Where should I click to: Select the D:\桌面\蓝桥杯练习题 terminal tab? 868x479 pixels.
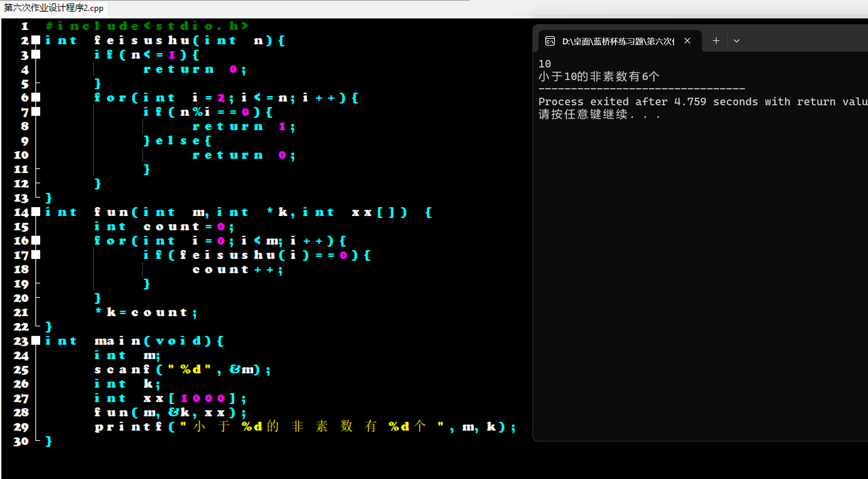617,41
